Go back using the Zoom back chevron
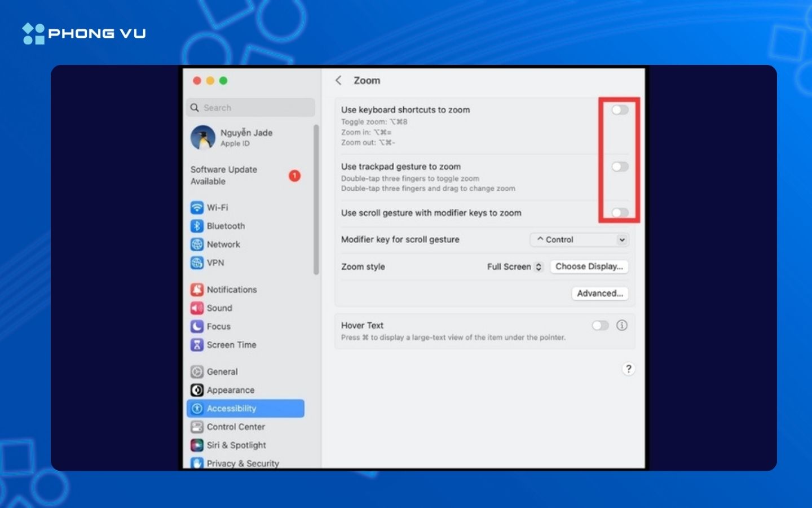The image size is (812, 508). click(x=338, y=81)
